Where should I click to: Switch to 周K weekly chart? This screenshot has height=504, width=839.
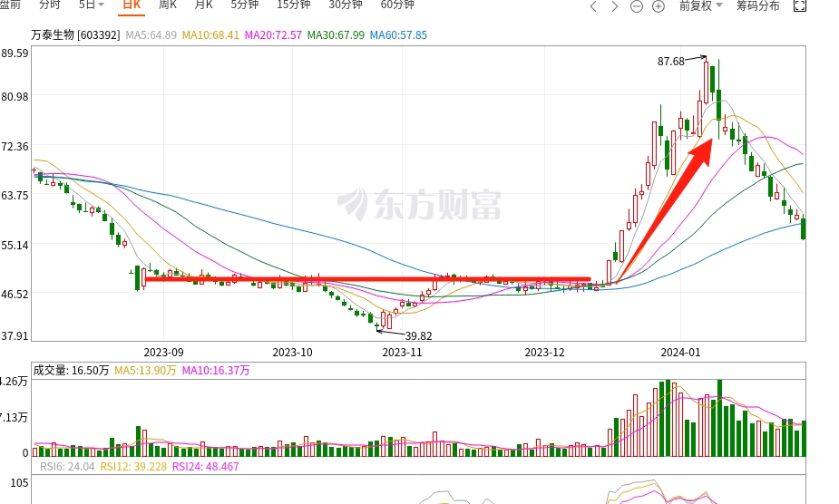tap(168, 5)
